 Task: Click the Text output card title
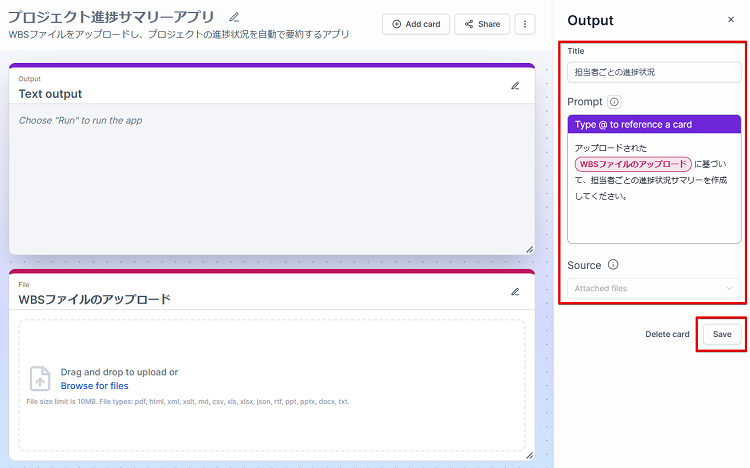(50, 94)
